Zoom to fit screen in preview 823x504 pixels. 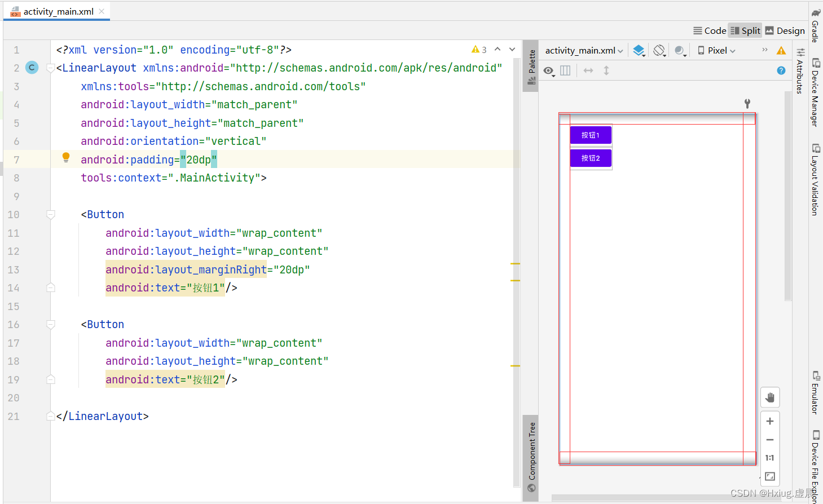(770, 476)
